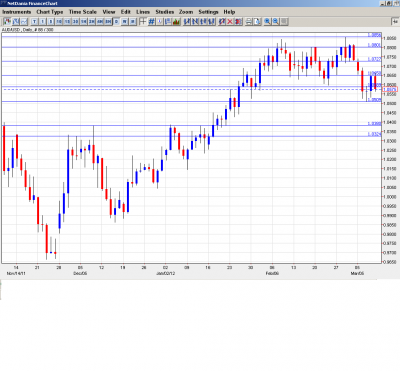Switch to 1H hourly time scale
The image size is (400, 371).
coord(83,22)
